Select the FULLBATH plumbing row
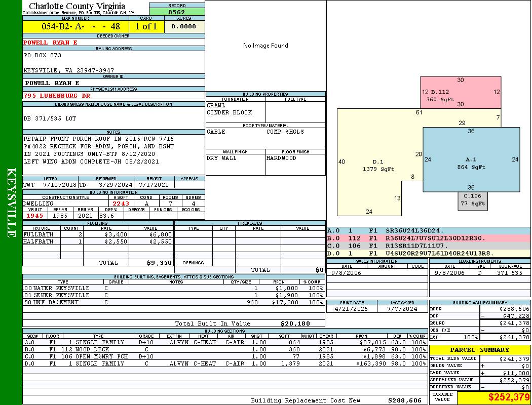This screenshot has height=405, width=532. 97,234
